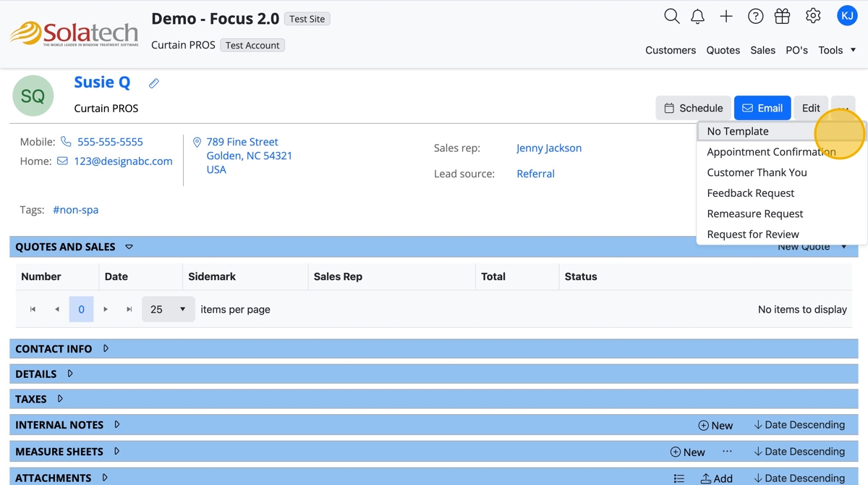Click the Schedule button
Screen dimensions: 868x485
point(693,108)
